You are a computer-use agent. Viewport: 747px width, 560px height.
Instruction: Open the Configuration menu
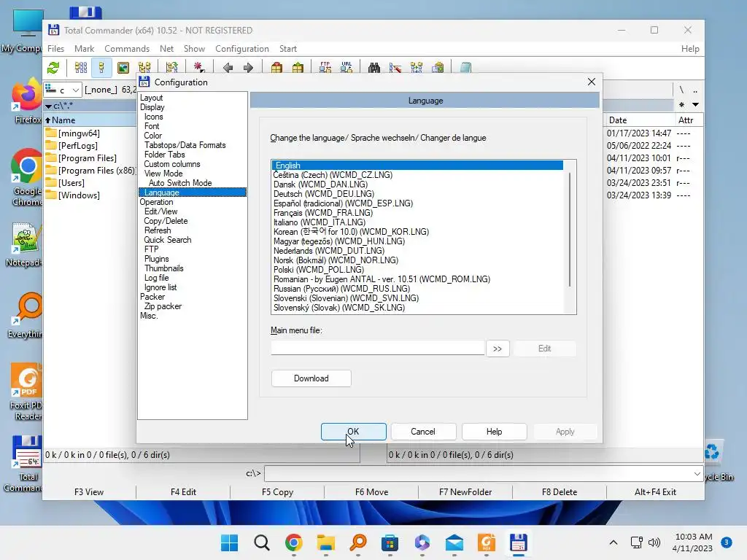coord(242,49)
